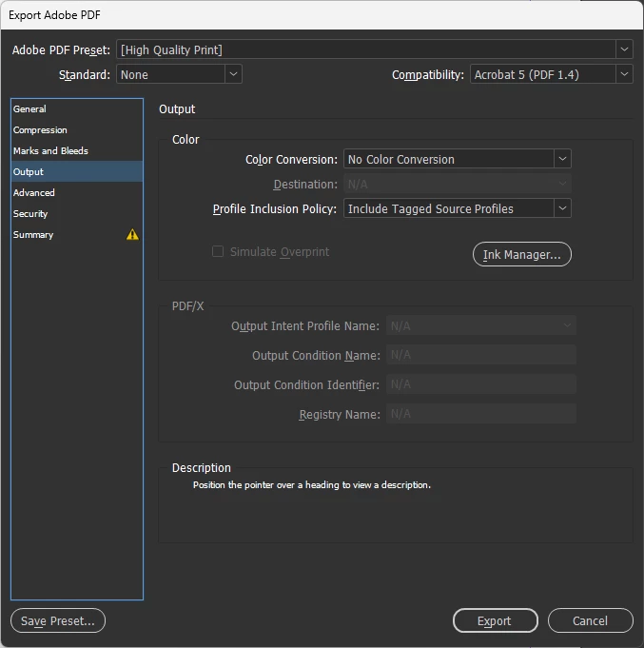Click the Standard dropdown chevron

point(233,74)
